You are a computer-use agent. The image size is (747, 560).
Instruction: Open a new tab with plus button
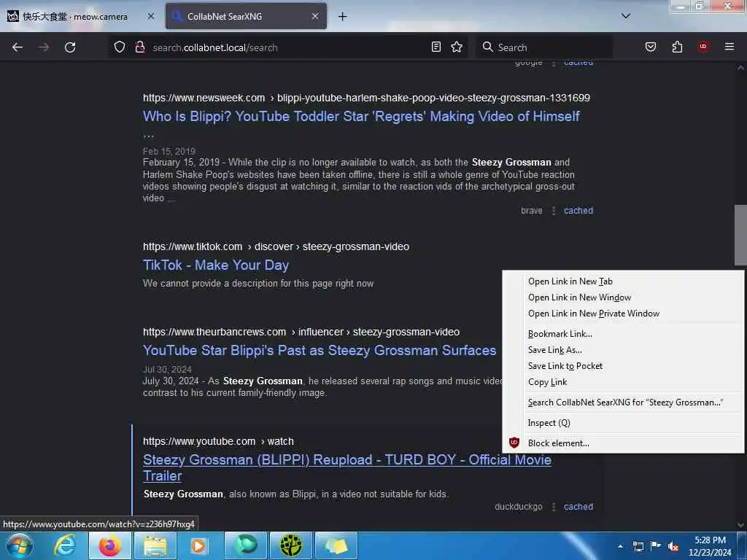coord(343,17)
